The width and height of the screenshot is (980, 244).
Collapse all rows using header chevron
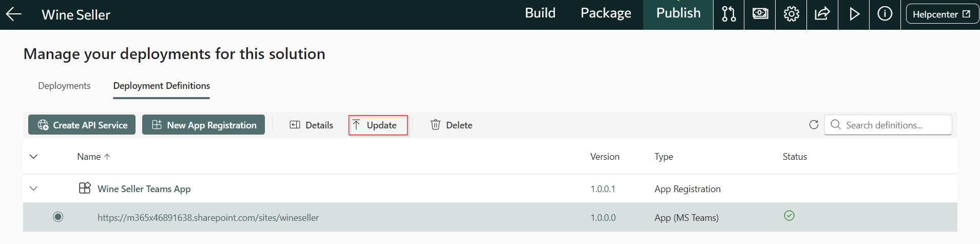point(34,157)
